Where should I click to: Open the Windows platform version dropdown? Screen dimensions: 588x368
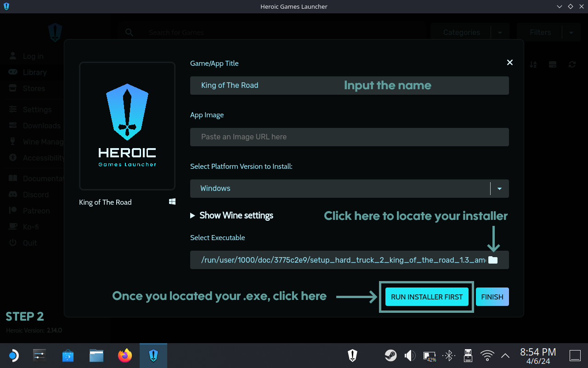499,189
